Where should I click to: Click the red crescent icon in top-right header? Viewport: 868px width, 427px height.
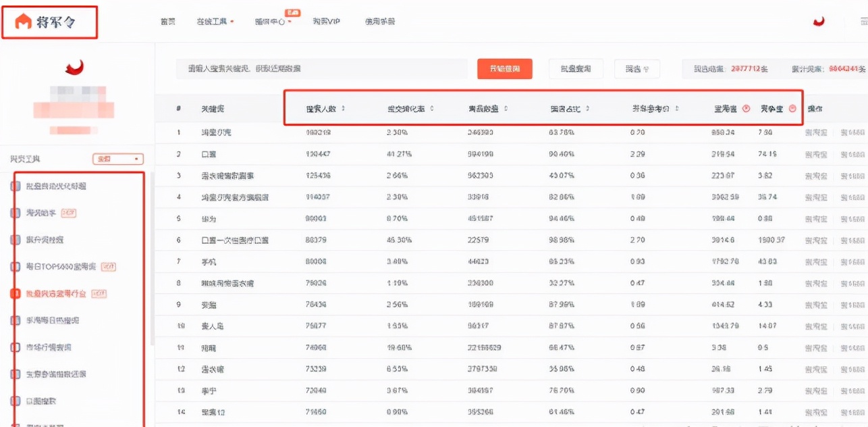click(x=819, y=22)
